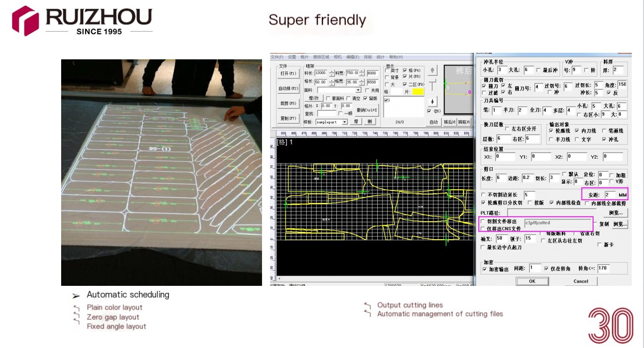Click the 安距 input field
Image resolution: width=644 pixels, height=348 pixels.
[x=611, y=194]
